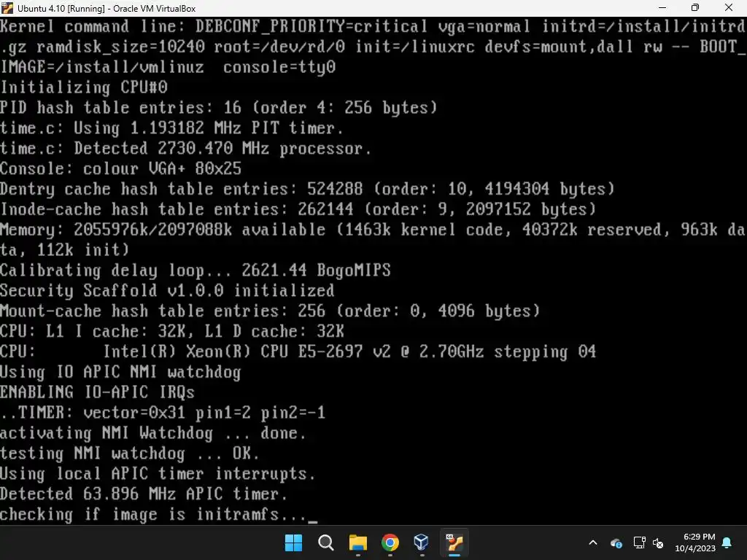Click line 'time.c: Using 1.193182 MHz PIT timer.'
The image size is (747, 560).
point(171,128)
